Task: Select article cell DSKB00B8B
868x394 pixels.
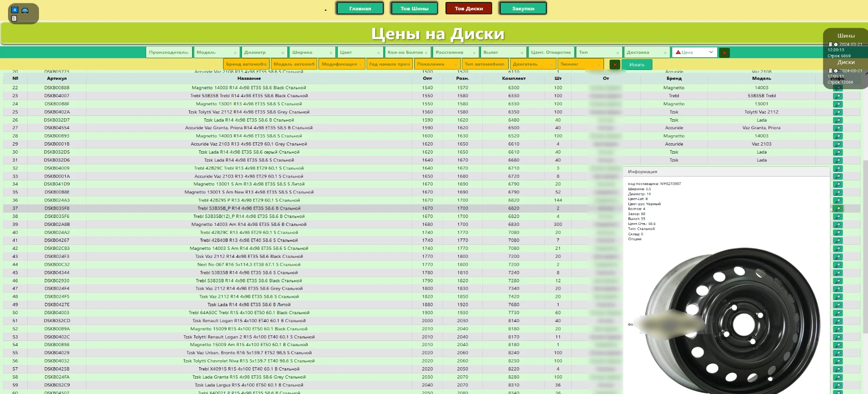Action: [57, 88]
